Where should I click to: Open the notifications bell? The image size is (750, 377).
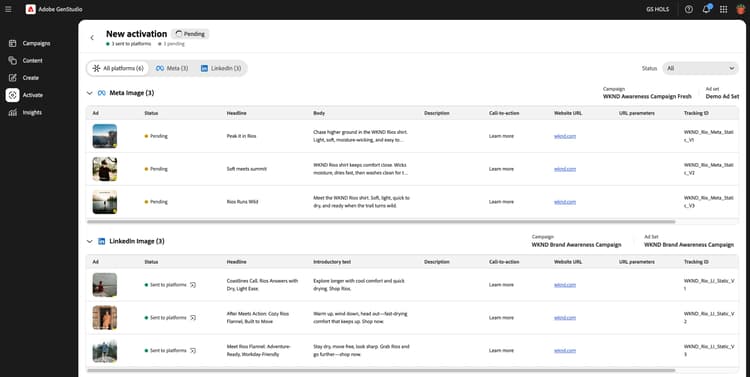pos(706,9)
